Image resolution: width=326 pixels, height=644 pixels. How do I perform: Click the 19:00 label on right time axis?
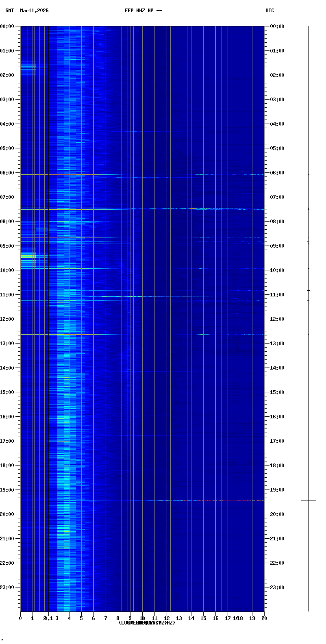277,490
